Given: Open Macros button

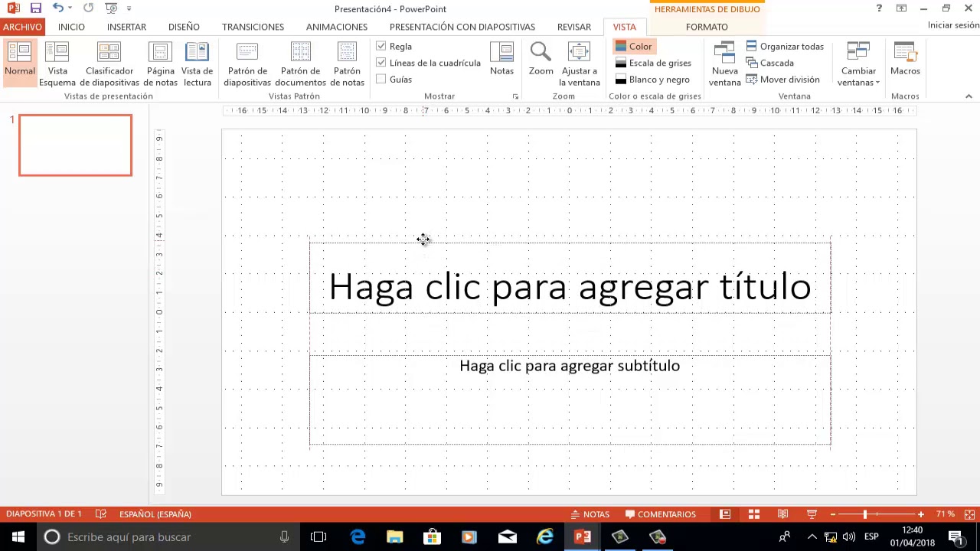Looking at the screenshot, I should (x=905, y=59).
